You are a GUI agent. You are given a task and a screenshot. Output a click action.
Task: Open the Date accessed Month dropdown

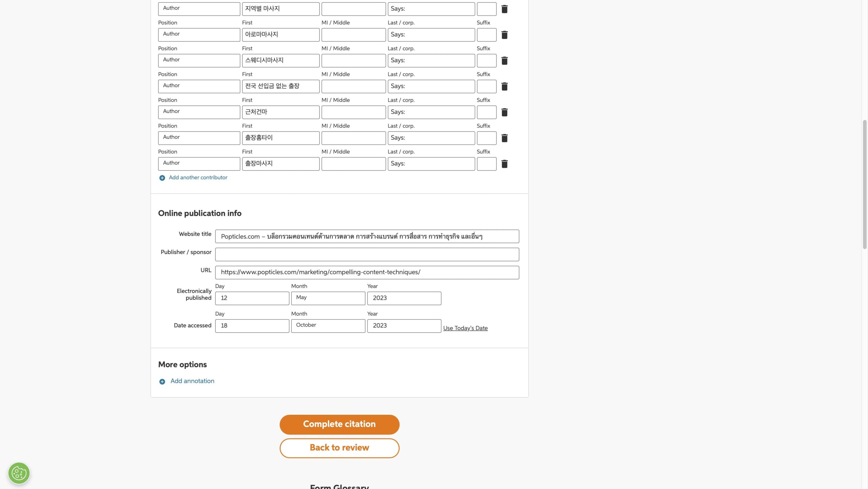[x=328, y=326]
